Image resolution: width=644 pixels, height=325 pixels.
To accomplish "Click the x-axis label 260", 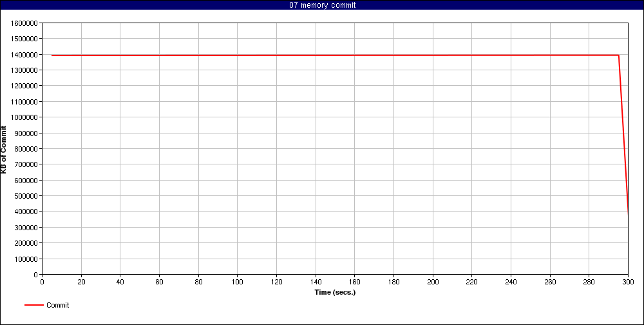I will point(550,282).
